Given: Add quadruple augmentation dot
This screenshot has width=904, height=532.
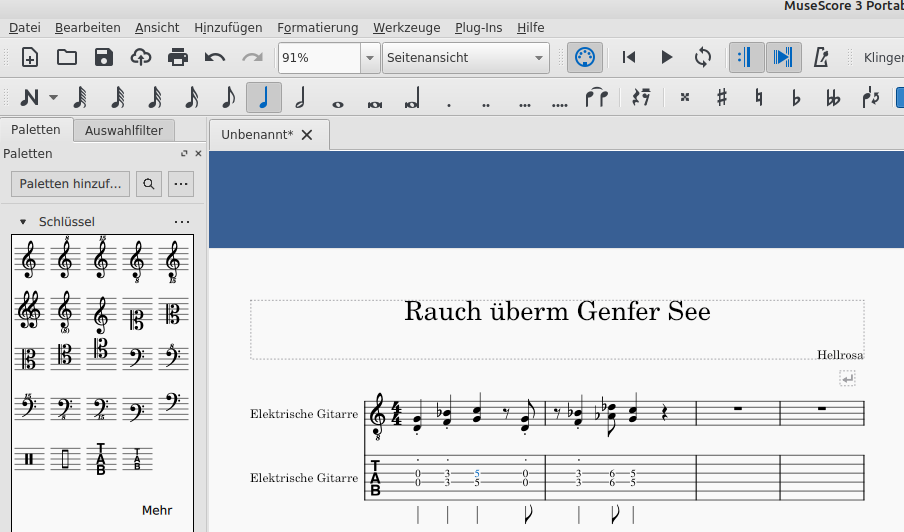Looking at the screenshot, I should [x=560, y=105].
